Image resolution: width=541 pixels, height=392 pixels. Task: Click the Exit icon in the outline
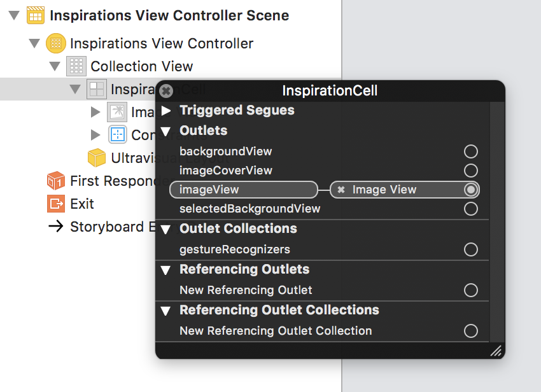tap(56, 204)
